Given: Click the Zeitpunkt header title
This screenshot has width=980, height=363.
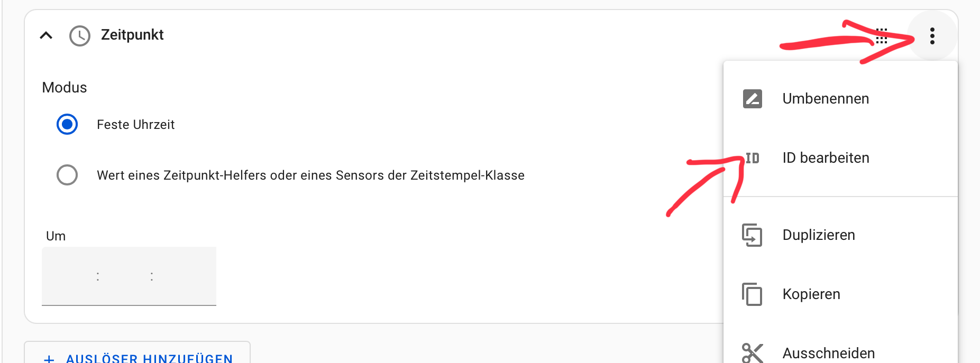Looking at the screenshot, I should [132, 35].
